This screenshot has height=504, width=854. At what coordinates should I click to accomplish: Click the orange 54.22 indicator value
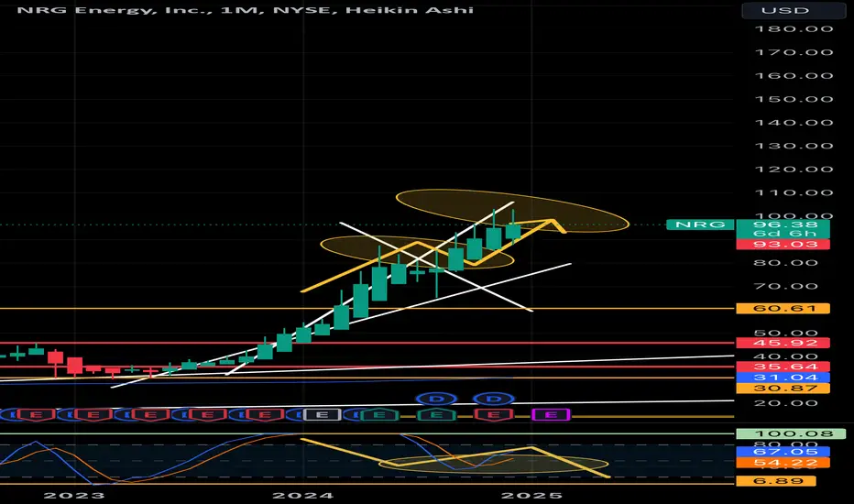coord(783,463)
